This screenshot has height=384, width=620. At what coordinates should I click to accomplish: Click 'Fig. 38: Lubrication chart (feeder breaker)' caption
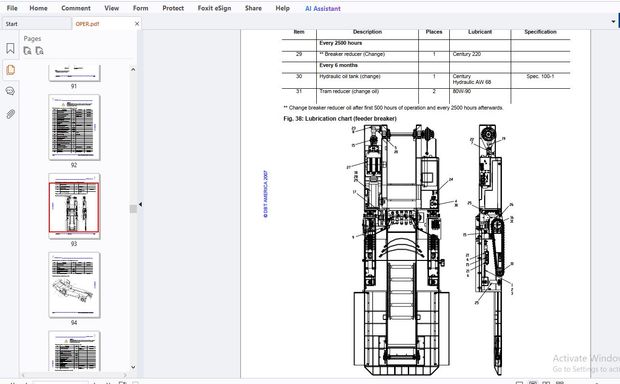click(x=340, y=118)
